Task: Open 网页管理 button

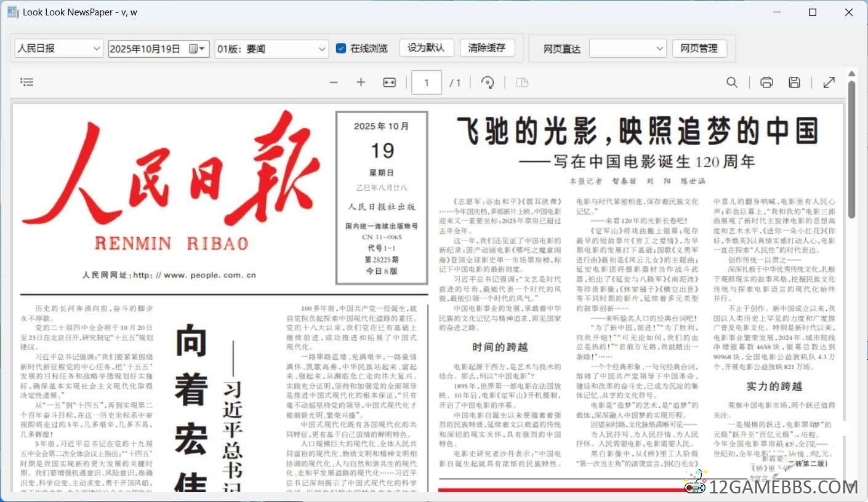Action: tap(699, 49)
